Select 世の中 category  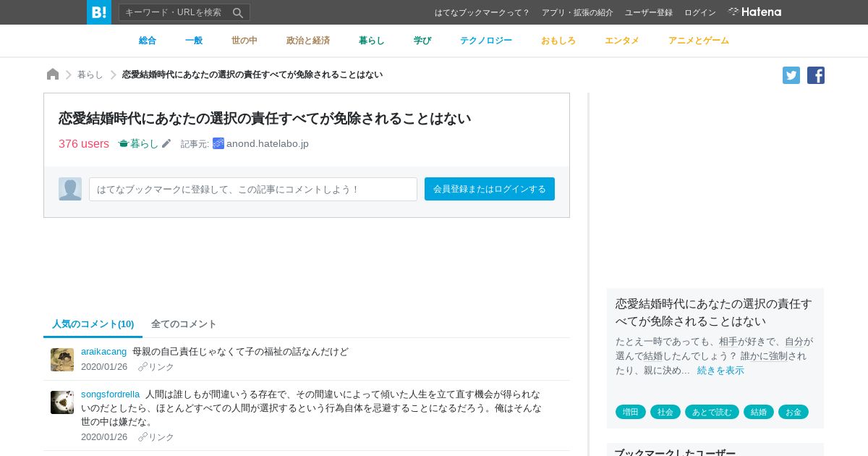point(244,41)
